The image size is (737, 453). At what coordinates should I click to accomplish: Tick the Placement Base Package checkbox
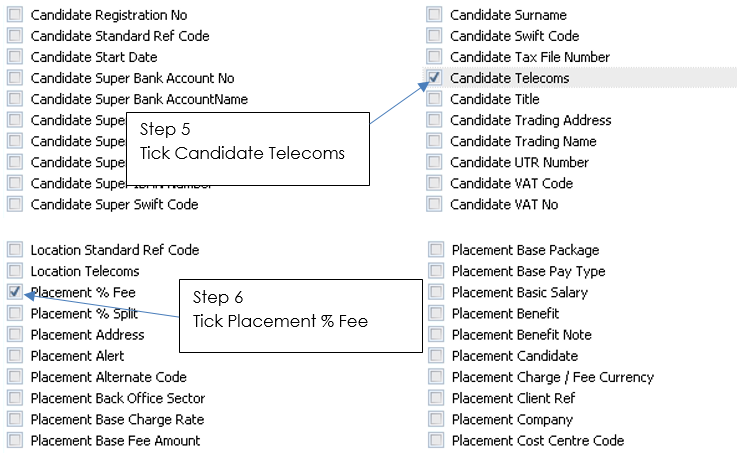tap(436, 250)
